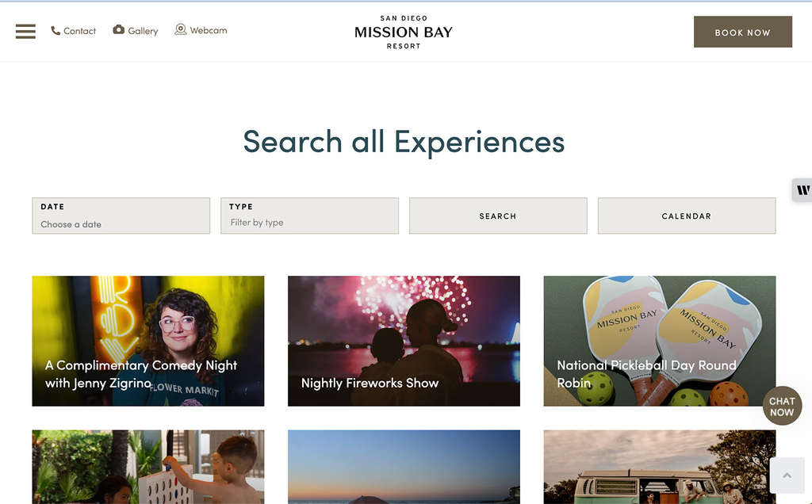Click the phone icon beside Contact

click(56, 31)
